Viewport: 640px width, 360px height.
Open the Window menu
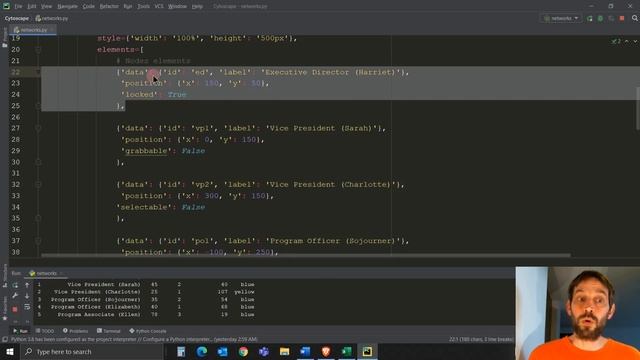(x=178, y=7)
